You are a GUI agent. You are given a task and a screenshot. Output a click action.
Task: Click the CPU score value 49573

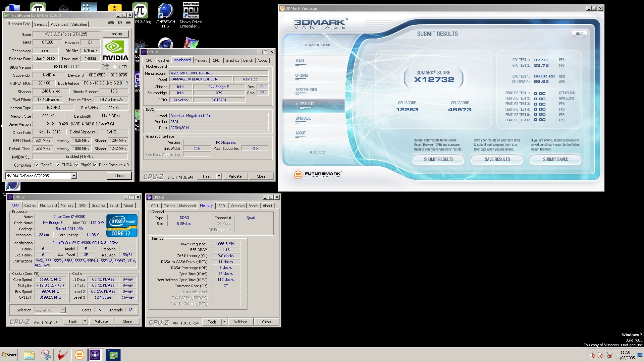coord(460,110)
